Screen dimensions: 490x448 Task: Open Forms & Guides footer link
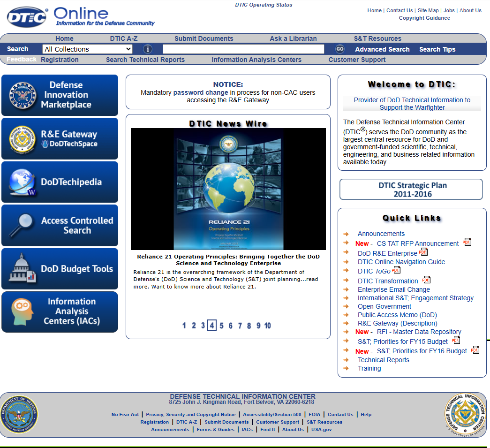pyautogui.click(x=215, y=430)
